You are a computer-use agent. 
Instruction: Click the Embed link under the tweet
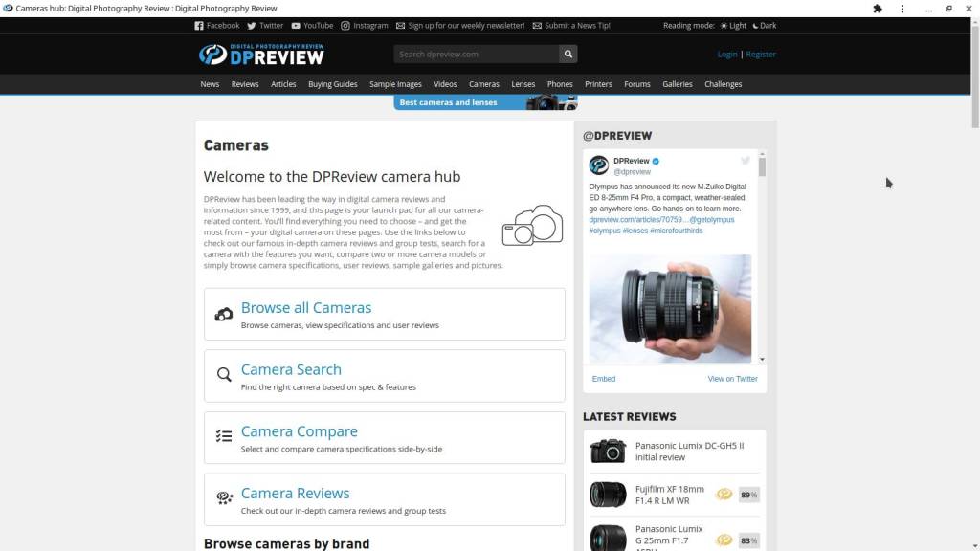coord(604,379)
